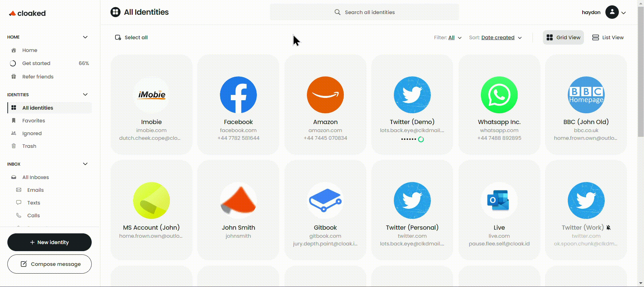Viewport: 644px width, 287px height.
Task: Expand the haydon account menu chevron
Action: pos(624,13)
